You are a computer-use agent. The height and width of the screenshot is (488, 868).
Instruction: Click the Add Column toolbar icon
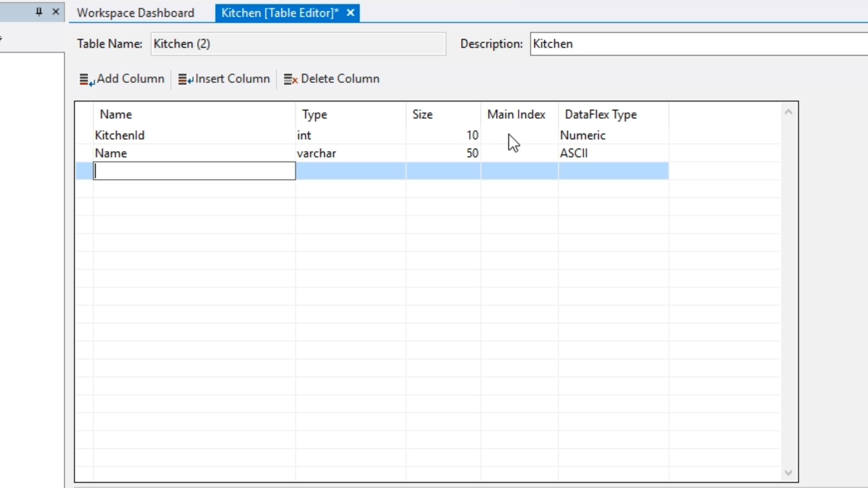point(86,80)
